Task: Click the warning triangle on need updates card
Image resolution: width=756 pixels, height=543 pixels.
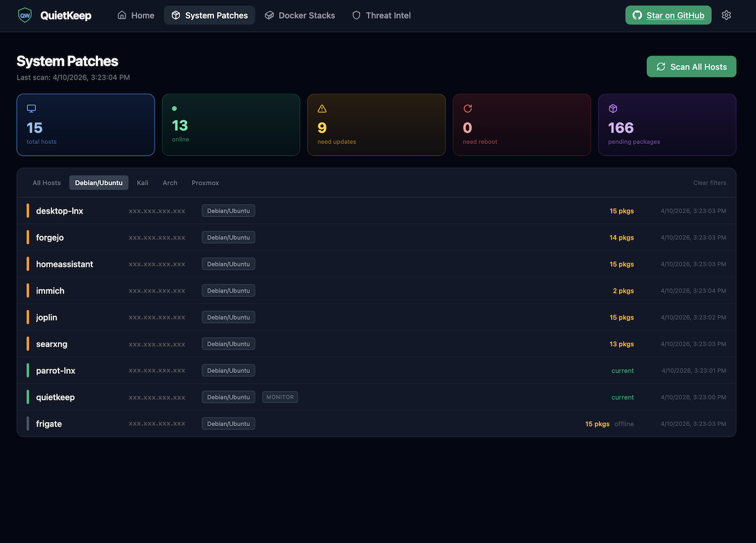Action: tap(321, 109)
